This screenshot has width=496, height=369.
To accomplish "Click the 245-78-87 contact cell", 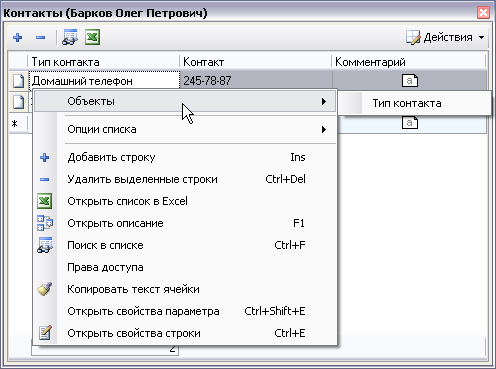I will click(x=256, y=81).
